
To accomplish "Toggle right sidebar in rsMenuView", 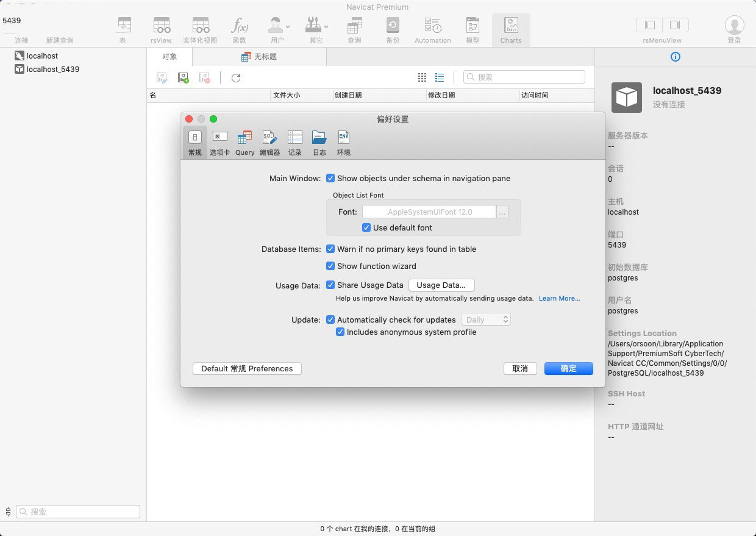I will pyautogui.click(x=676, y=25).
